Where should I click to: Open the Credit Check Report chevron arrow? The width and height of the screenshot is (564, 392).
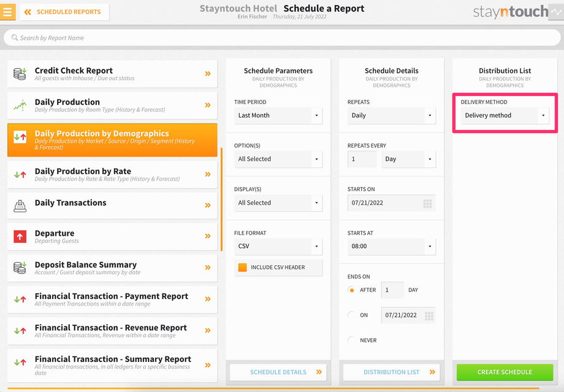(208, 73)
